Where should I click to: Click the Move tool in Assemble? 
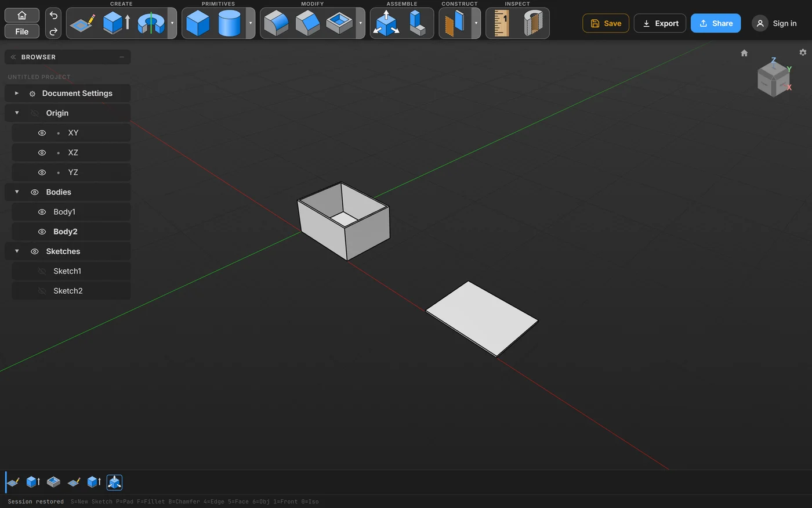[386, 23]
